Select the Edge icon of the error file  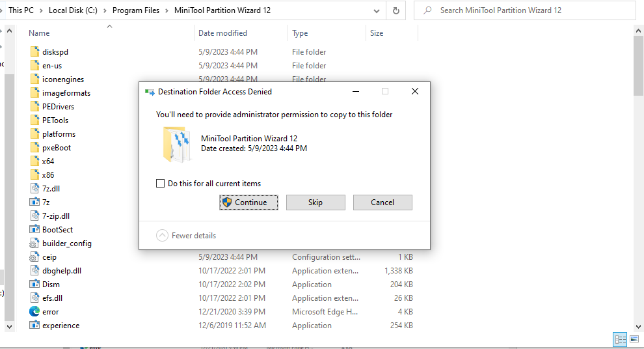(x=34, y=312)
